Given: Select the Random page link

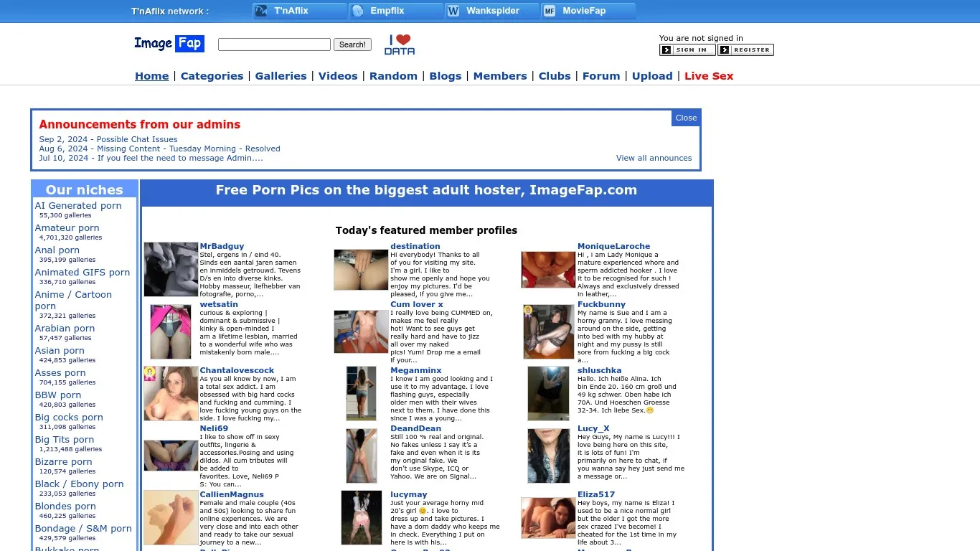Looking at the screenshot, I should coord(393,75).
